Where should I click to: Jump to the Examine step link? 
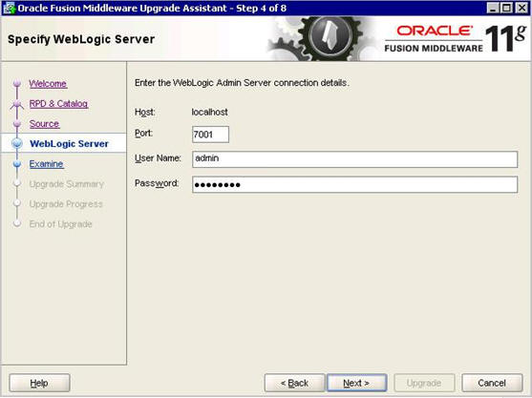pos(47,164)
